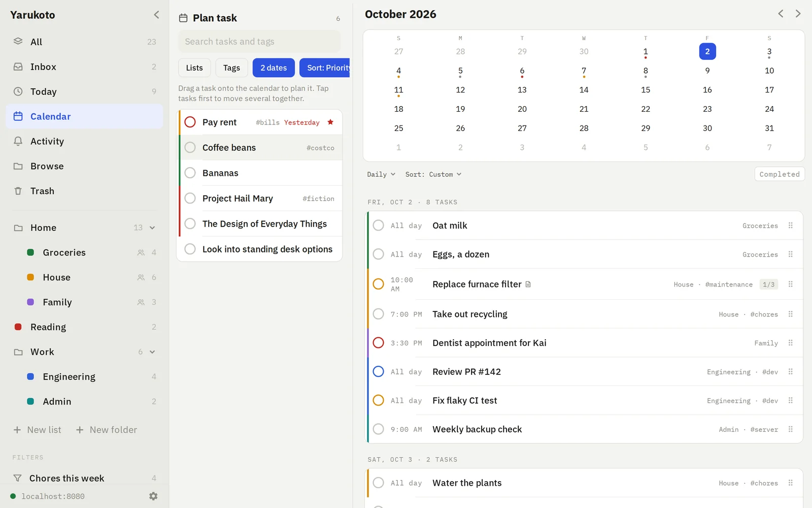Click the New list button
Image resolution: width=812 pixels, height=508 pixels.
click(x=37, y=430)
